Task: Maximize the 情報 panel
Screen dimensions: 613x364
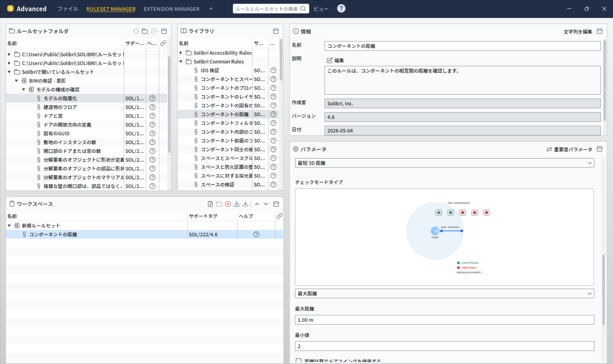Action: (600, 31)
